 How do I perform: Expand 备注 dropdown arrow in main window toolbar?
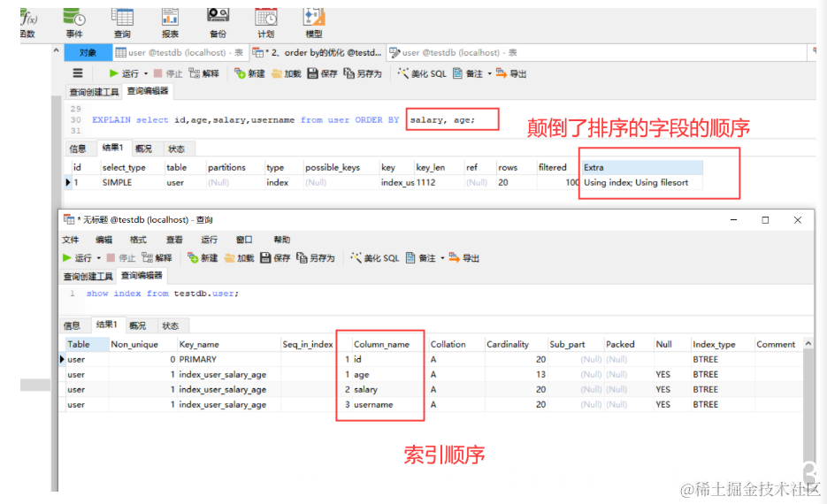pos(489,73)
